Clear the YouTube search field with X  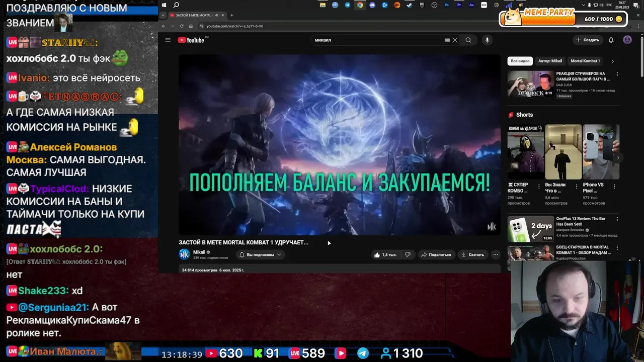455,40
